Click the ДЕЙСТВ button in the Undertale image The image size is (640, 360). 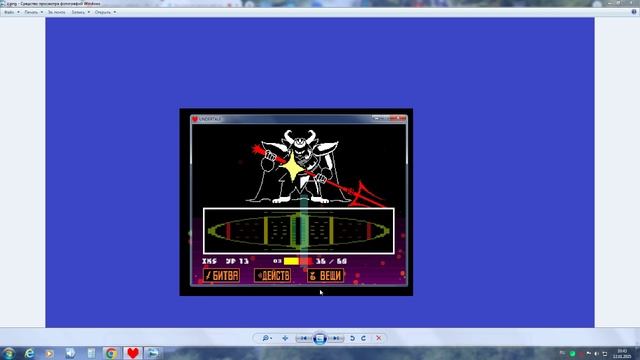tap(273, 276)
